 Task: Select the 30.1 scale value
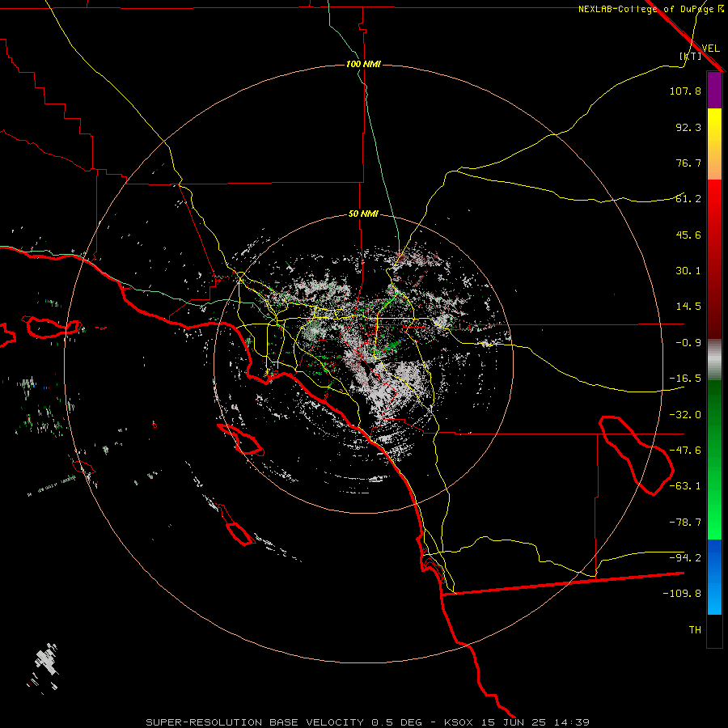point(688,271)
